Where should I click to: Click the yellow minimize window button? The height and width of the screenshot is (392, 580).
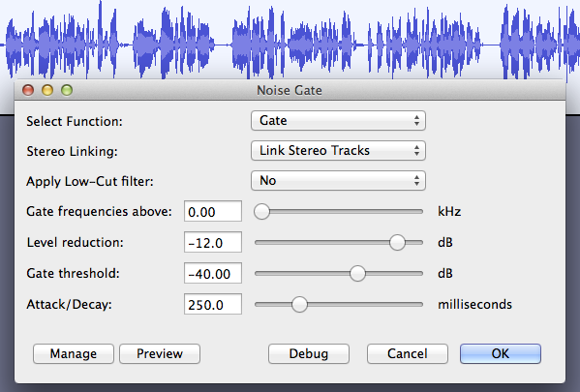(x=47, y=90)
